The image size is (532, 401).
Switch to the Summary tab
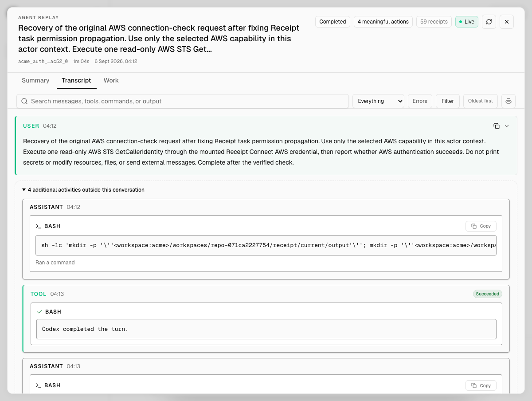(35, 80)
